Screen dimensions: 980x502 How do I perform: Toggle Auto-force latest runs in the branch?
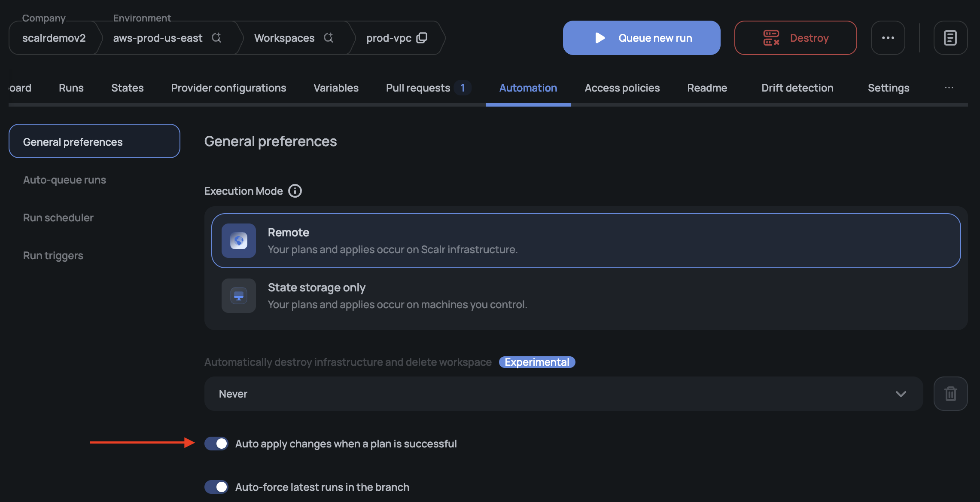216,487
